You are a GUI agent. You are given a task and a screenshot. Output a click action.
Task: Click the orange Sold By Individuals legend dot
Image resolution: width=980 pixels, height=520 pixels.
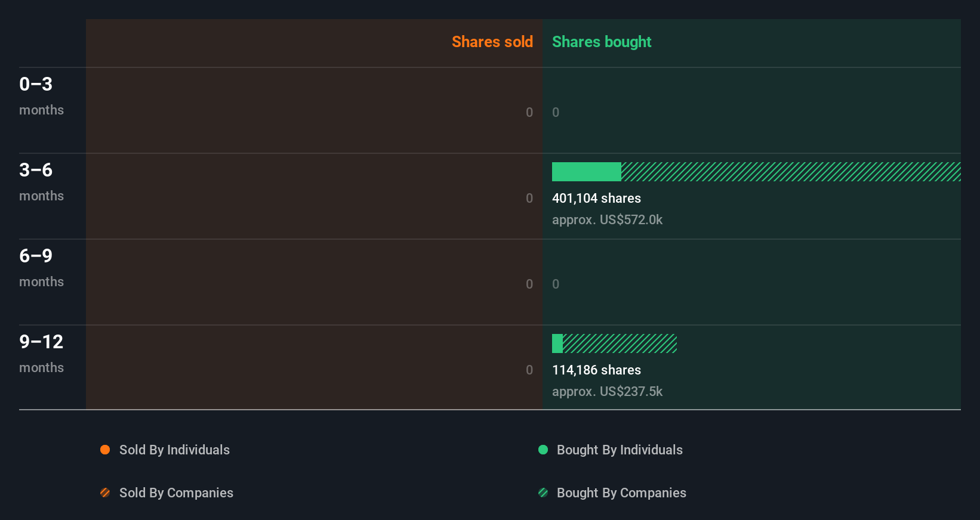105,450
